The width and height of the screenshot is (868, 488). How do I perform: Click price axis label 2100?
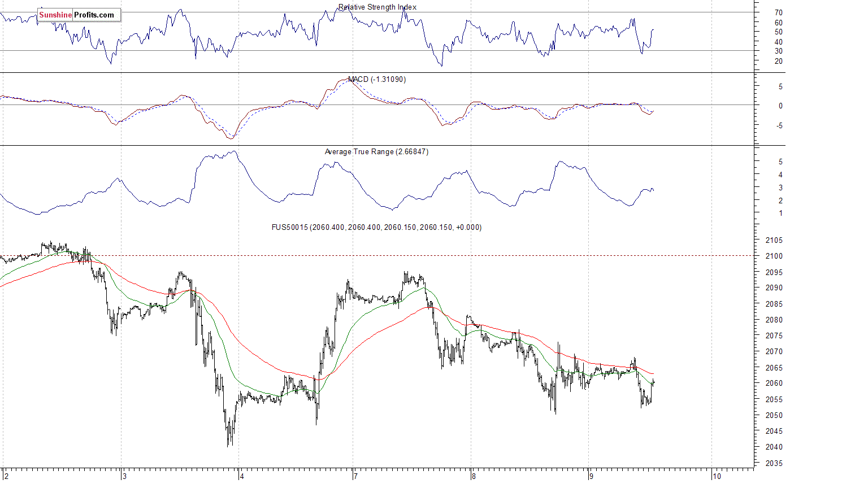[774, 256]
